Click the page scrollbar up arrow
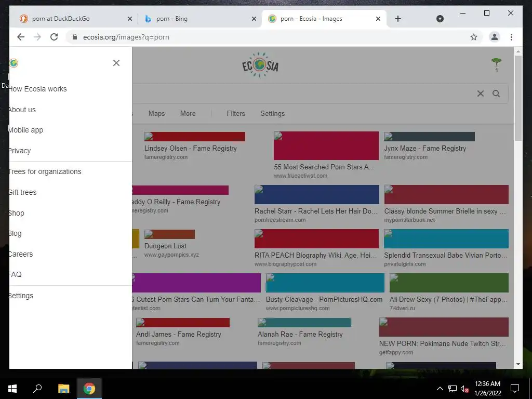Screen dimensions: 532x399 518,52
